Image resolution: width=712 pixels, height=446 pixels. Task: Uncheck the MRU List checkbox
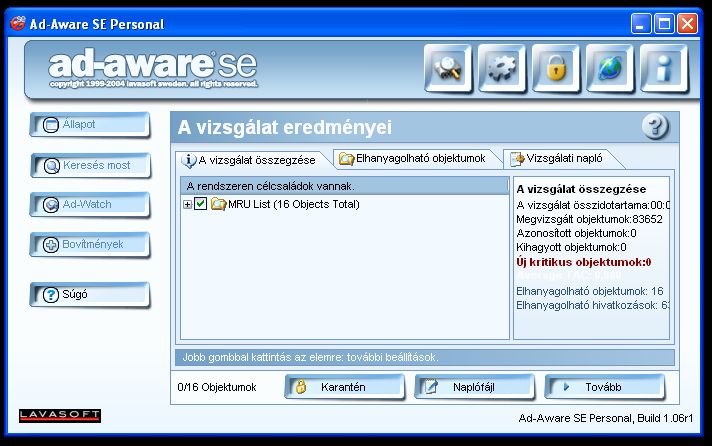200,203
